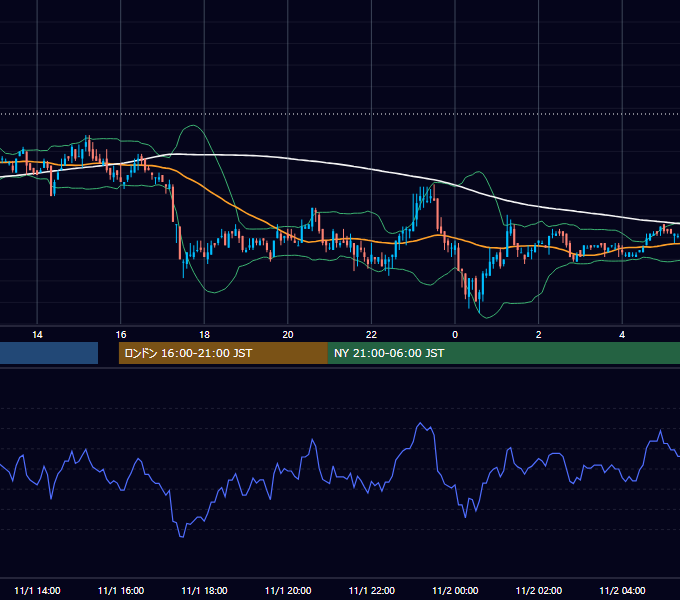
Task: Click the 22 hour axis label
Action: pyautogui.click(x=371, y=335)
